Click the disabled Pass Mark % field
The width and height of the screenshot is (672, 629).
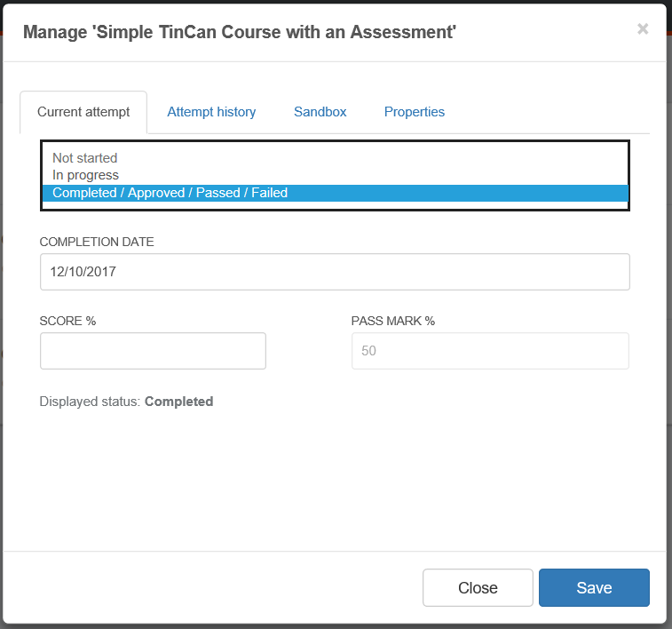coord(490,351)
